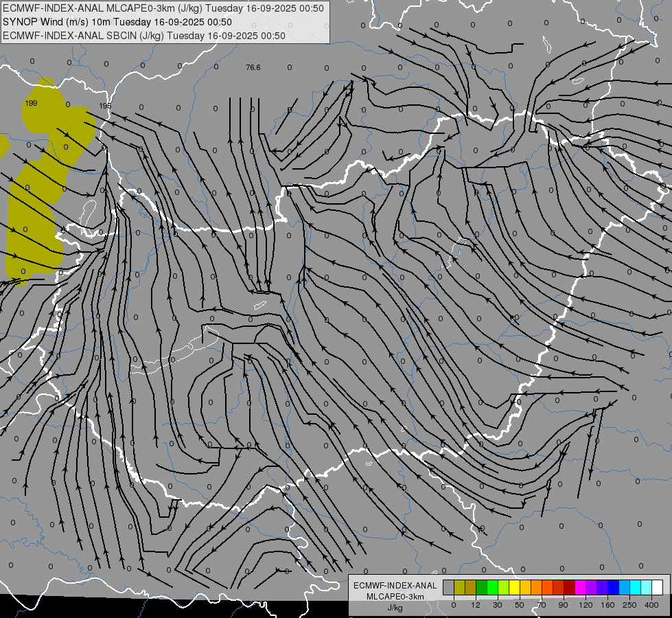Click the orange legend swatch before 70
Screen dimensions: 672x618
tap(537, 587)
